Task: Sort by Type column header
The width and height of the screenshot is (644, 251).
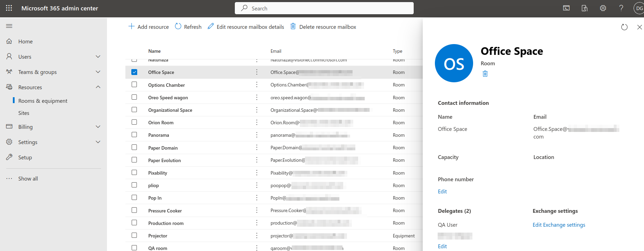Action: 397,51
